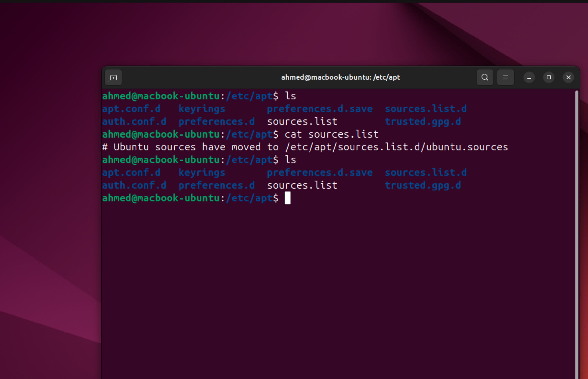The width and height of the screenshot is (588, 379).
Task: Click preferences.d.save in the first ls output
Action: (x=320, y=109)
